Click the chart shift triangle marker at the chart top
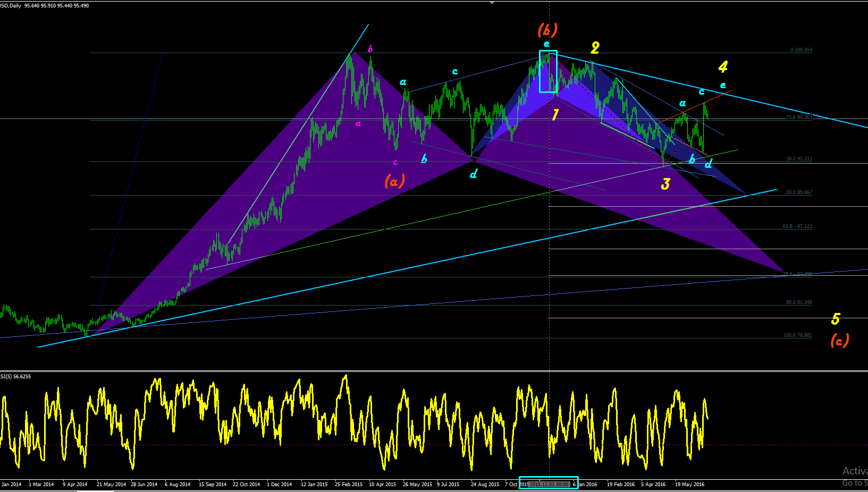The width and height of the screenshot is (868, 492). point(492,3)
